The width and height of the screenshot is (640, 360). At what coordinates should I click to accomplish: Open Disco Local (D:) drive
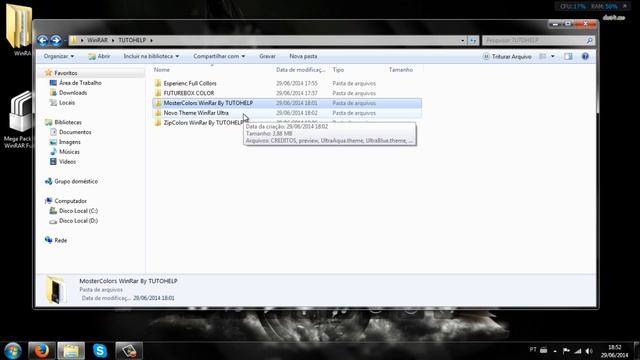pyautogui.click(x=78, y=221)
